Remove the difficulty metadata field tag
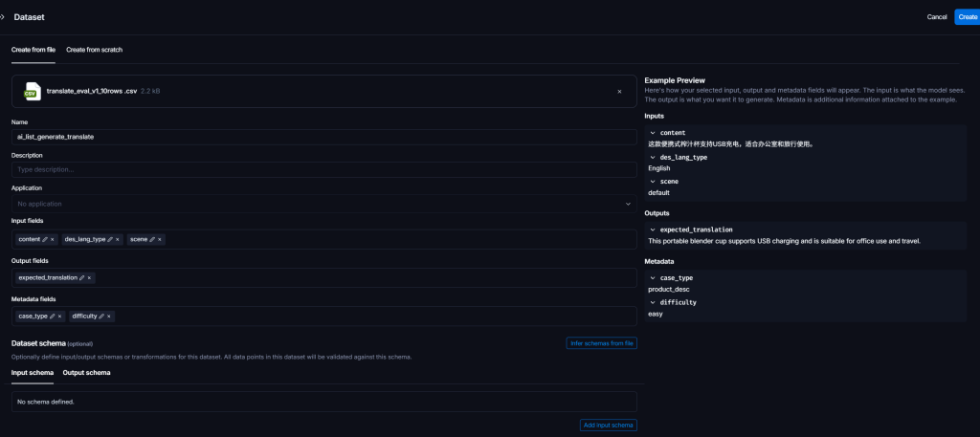Image resolution: width=980 pixels, height=437 pixels. click(x=109, y=316)
